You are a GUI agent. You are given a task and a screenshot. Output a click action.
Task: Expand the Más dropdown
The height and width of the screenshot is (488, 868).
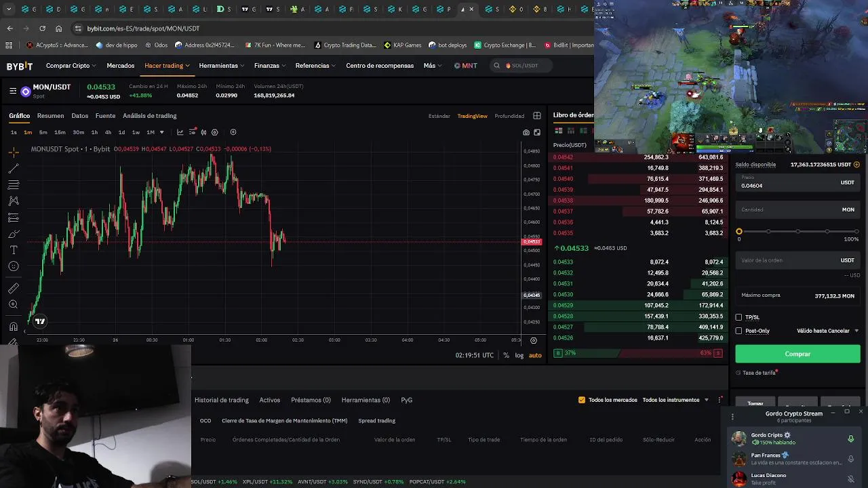pos(433,66)
